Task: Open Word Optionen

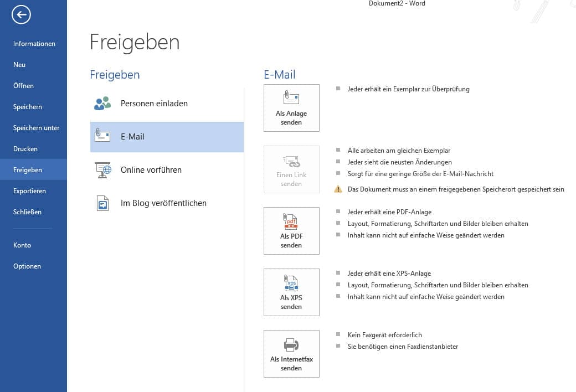Action: (27, 266)
